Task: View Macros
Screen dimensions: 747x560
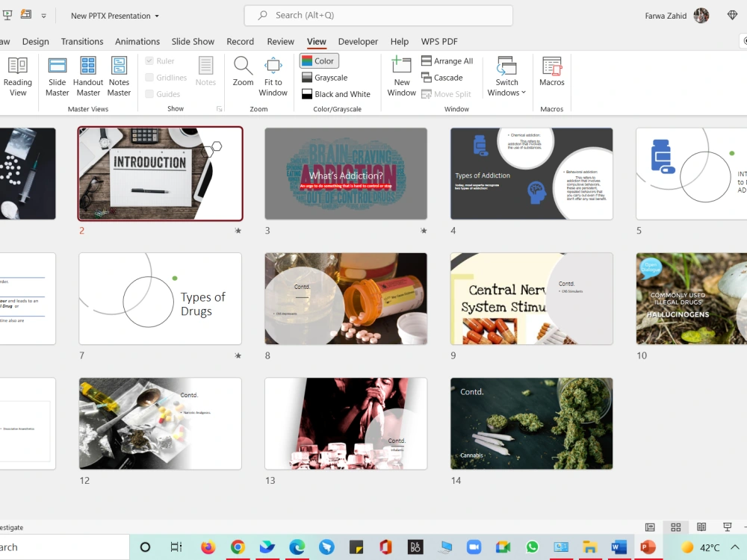Action: [x=551, y=75]
